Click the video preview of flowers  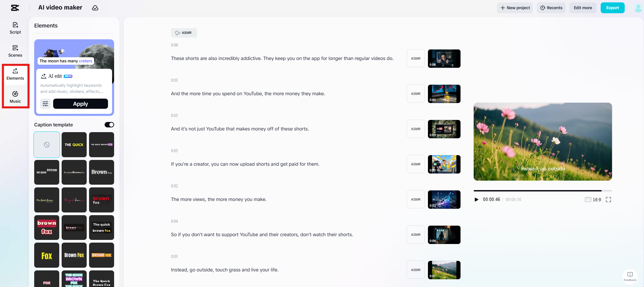tap(543, 142)
